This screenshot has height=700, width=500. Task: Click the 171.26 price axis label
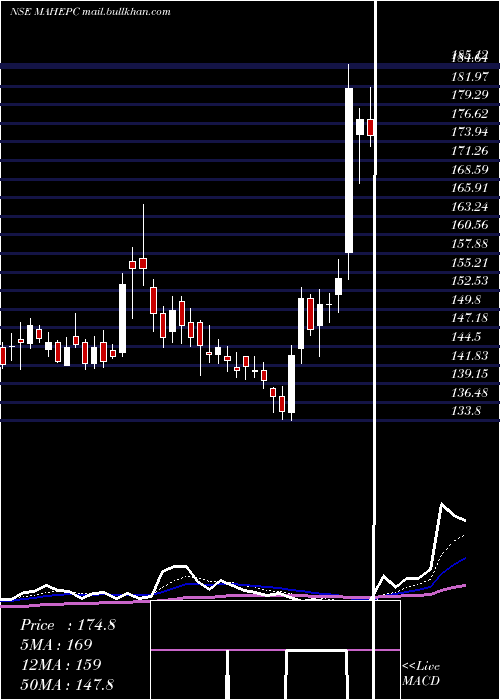tap(469, 151)
